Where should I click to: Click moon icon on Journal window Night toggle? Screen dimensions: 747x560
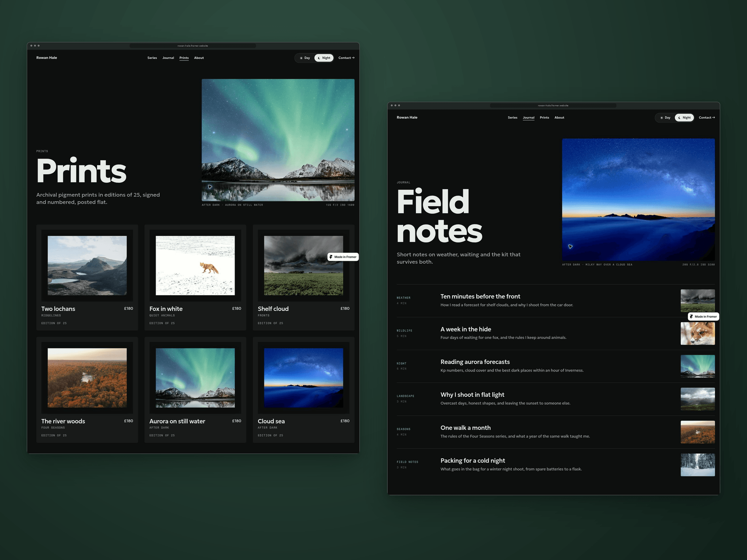tap(679, 118)
